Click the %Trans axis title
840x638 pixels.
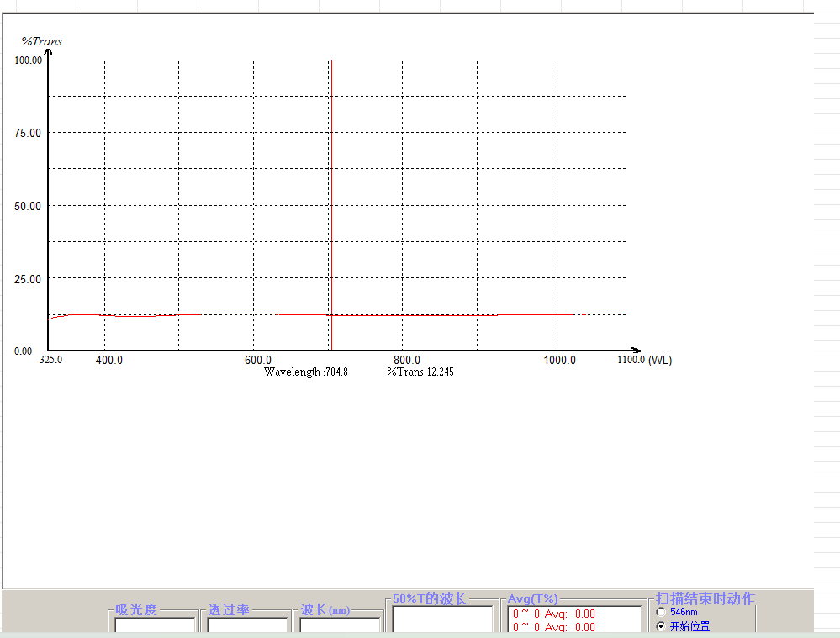42,41
